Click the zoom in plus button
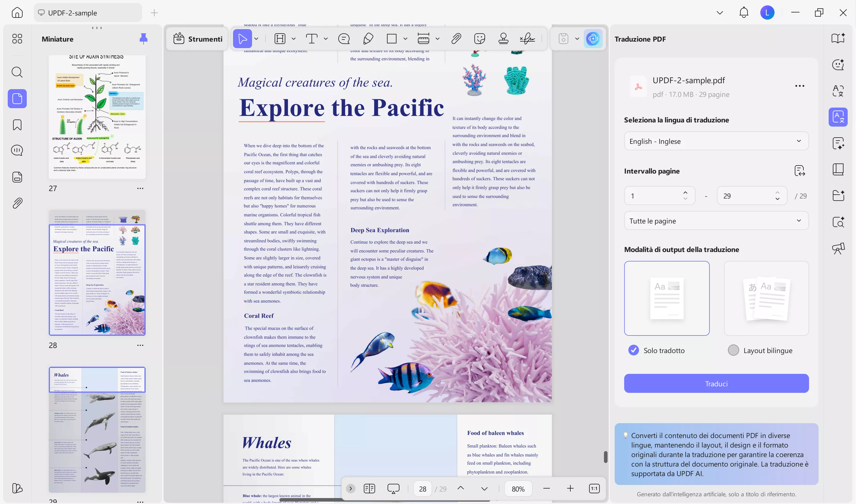856x504 pixels. (x=570, y=488)
